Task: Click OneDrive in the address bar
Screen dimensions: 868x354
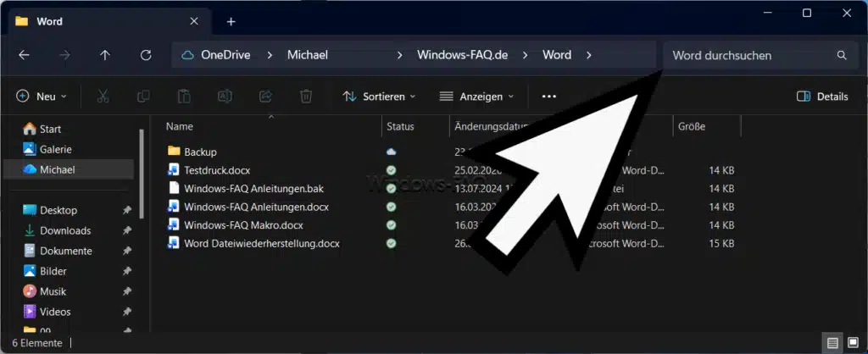Action: pyautogui.click(x=225, y=55)
